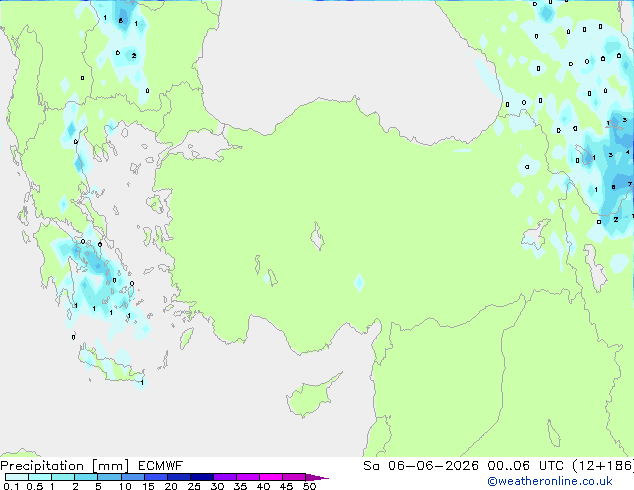Click the '7' precipitation value on the map

pos(630,184)
